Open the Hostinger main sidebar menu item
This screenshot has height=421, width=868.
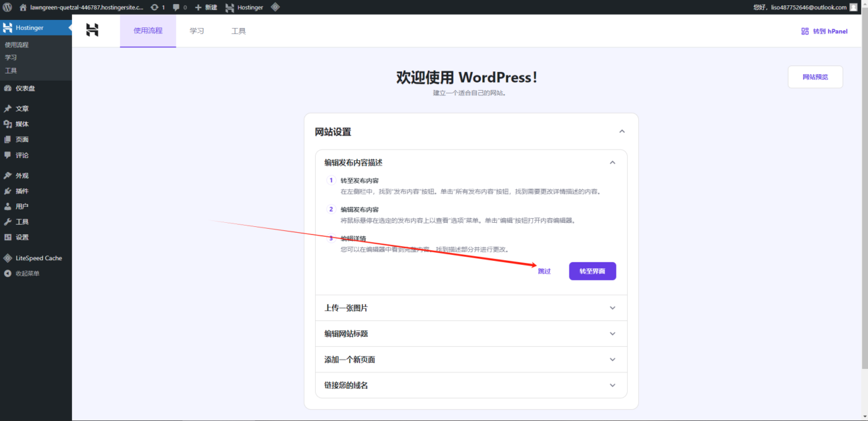36,28
